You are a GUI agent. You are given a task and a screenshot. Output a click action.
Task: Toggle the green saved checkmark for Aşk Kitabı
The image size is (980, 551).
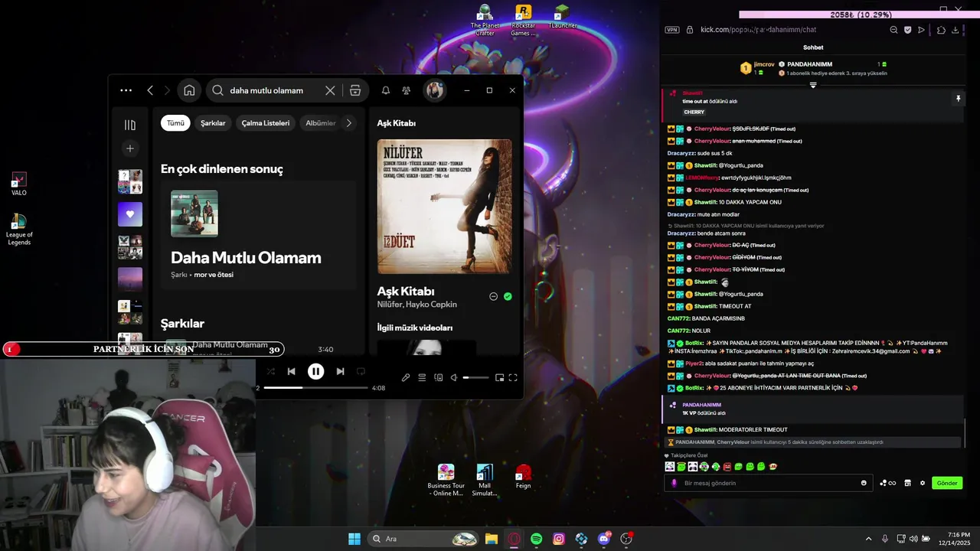(508, 296)
